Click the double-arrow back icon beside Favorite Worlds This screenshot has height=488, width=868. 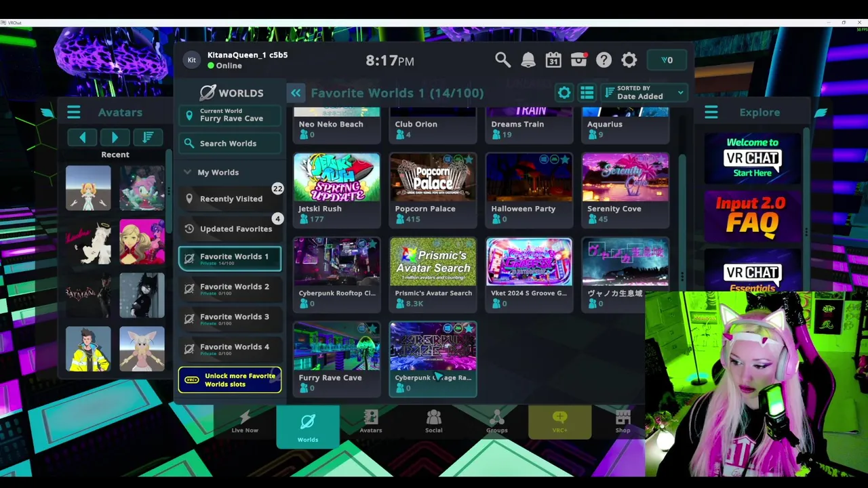click(x=296, y=93)
